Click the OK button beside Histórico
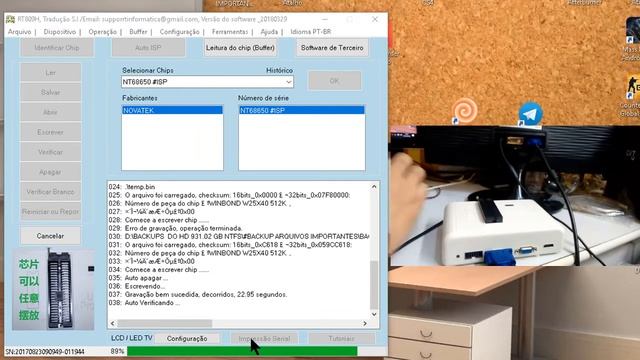This screenshot has height=360, width=640. [x=334, y=81]
